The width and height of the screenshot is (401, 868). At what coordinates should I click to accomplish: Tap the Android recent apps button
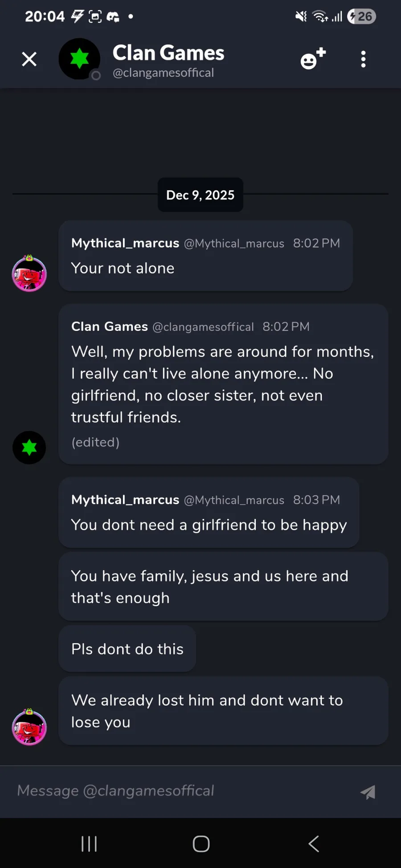89,844
